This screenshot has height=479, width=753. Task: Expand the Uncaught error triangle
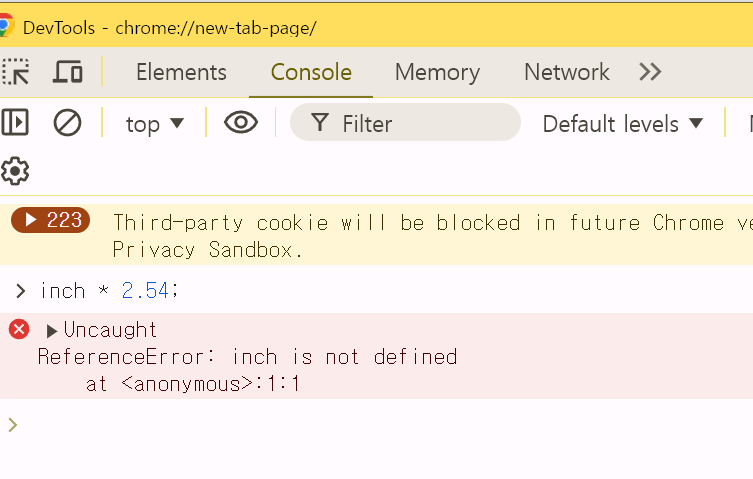pyautogui.click(x=52, y=330)
